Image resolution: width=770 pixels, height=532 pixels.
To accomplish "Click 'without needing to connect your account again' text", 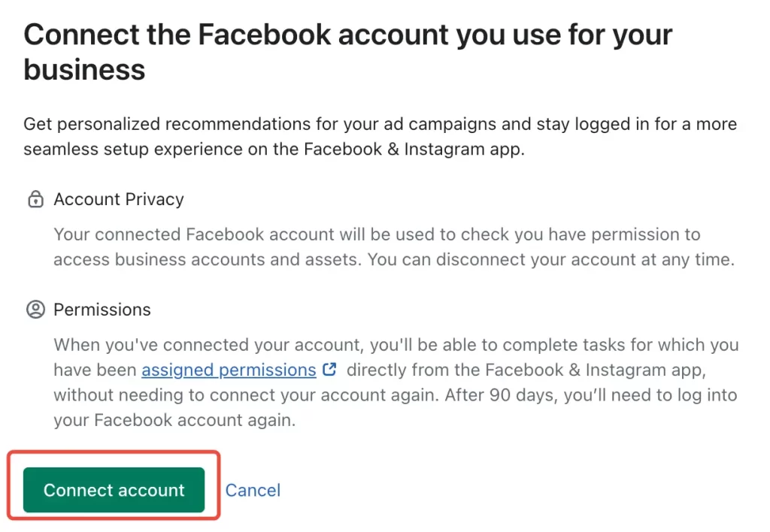I will point(247,395).
